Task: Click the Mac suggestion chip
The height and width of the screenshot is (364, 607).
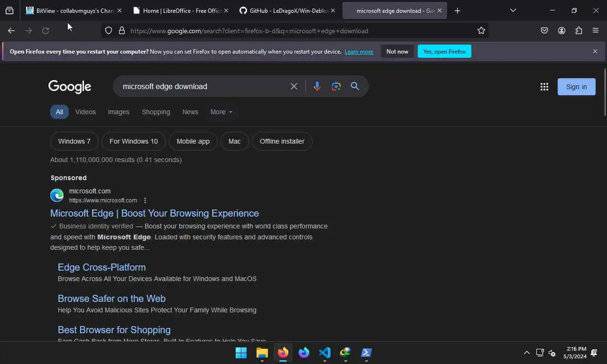Action: 235,141
